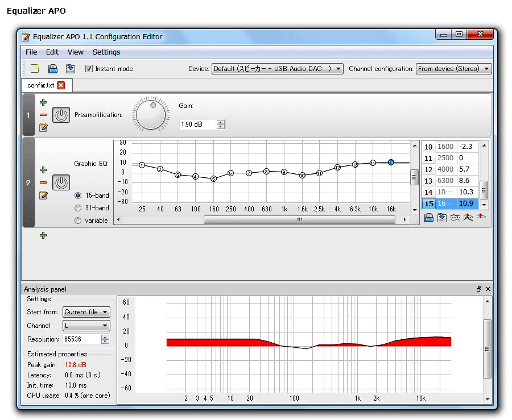Click the Preamplification gain dial knob

[151, 114]
